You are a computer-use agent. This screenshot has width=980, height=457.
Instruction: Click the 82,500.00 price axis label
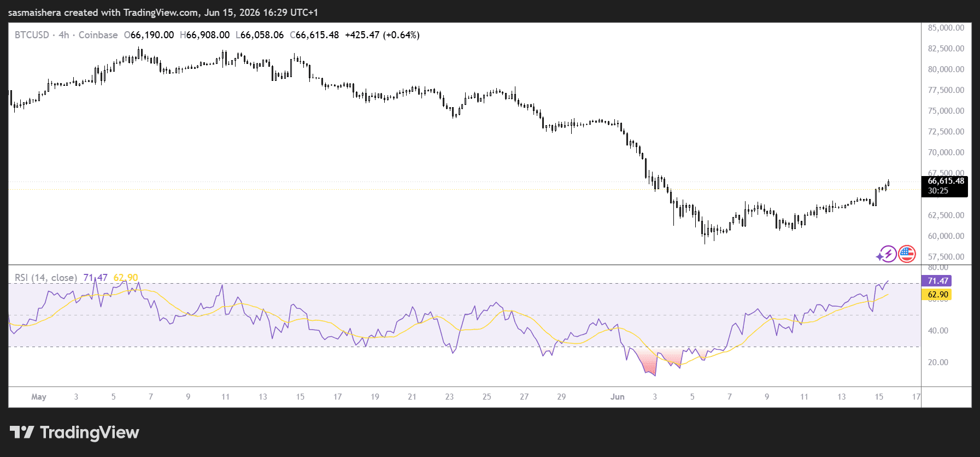coord(946,49)
